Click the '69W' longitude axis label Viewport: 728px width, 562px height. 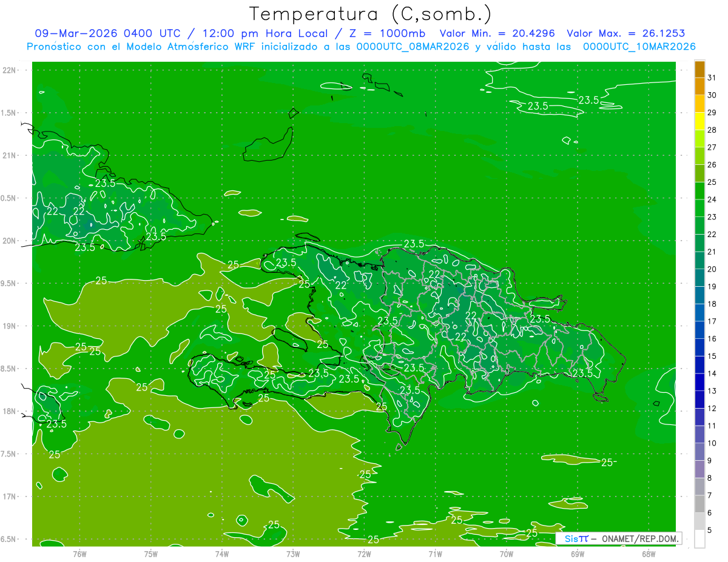click(578, 554)
